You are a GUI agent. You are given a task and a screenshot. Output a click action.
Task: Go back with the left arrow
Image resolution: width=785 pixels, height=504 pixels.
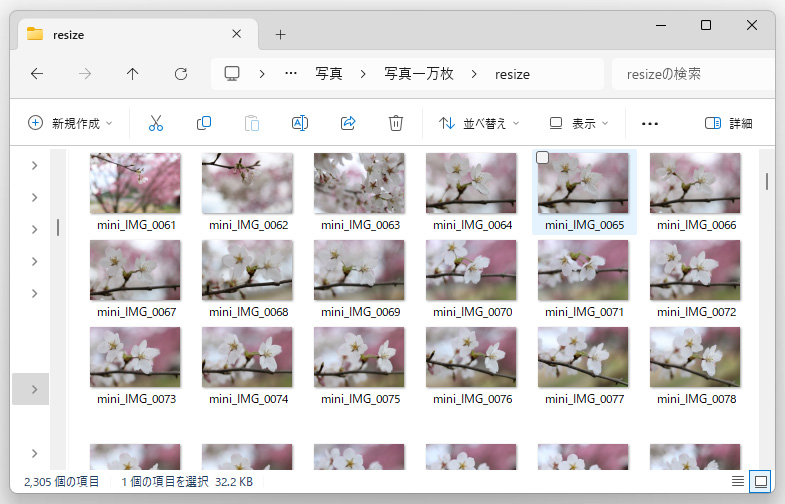click(x=37, y=74)
